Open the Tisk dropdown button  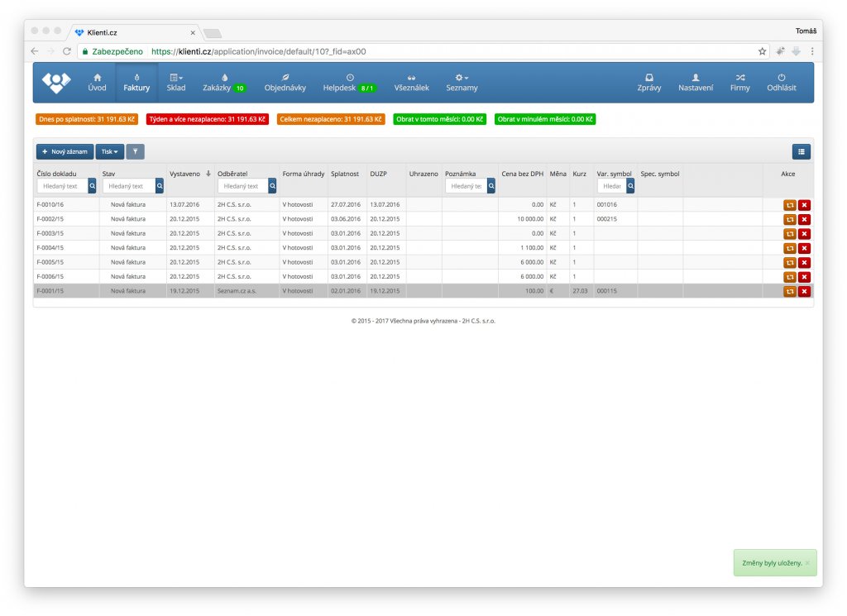click(x=109, y=152)
